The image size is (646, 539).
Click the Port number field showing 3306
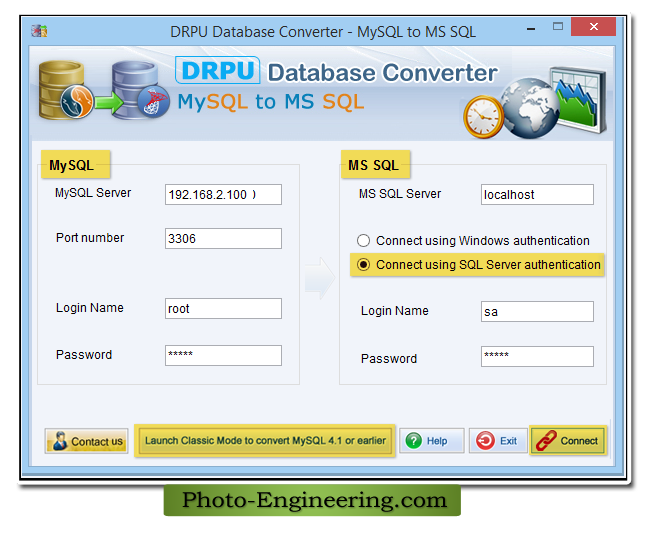pos(223,239)
